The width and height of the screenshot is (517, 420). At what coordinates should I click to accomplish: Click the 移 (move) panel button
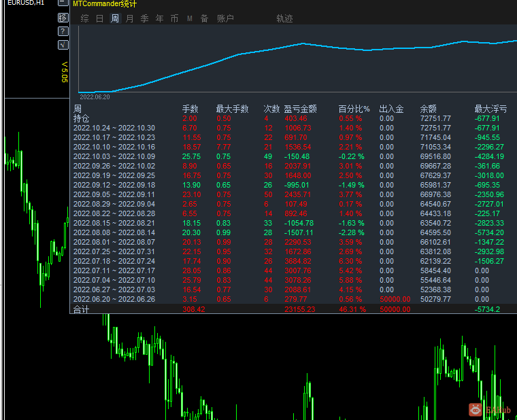63,18
